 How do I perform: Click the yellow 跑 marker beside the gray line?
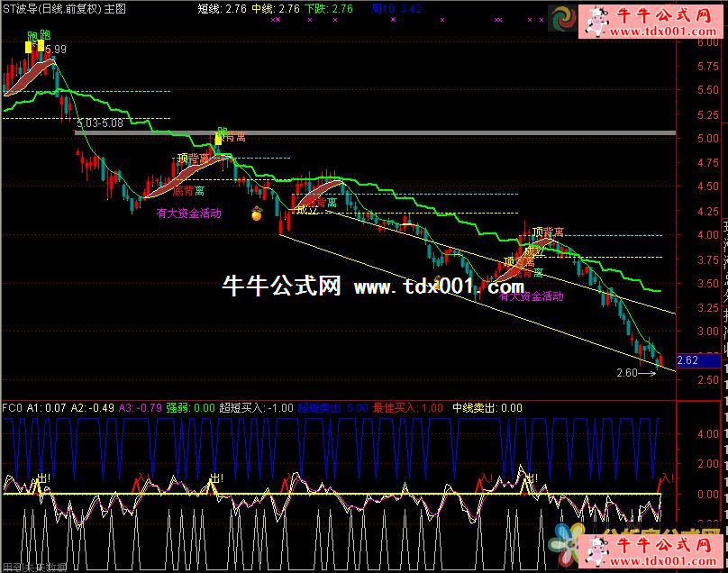click(x=219, y=138)
